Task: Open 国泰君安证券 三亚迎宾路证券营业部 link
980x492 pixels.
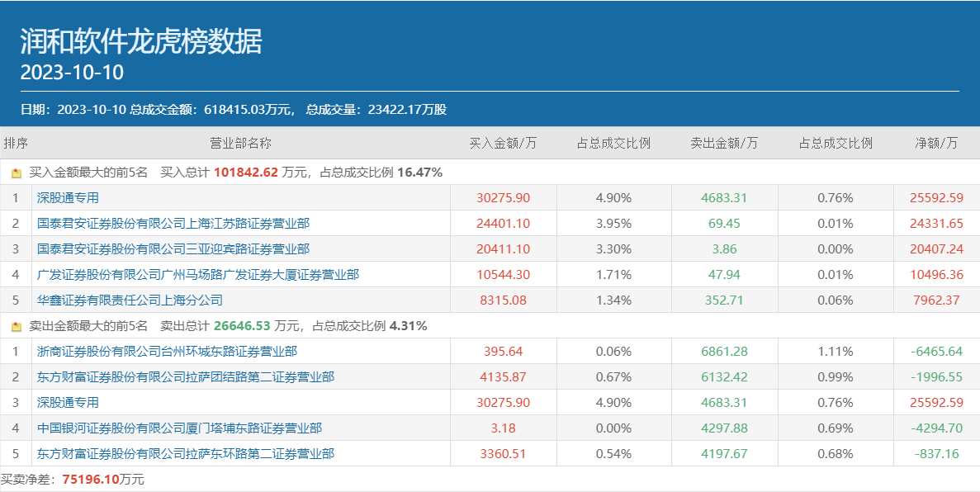Action: pos(173,249)
